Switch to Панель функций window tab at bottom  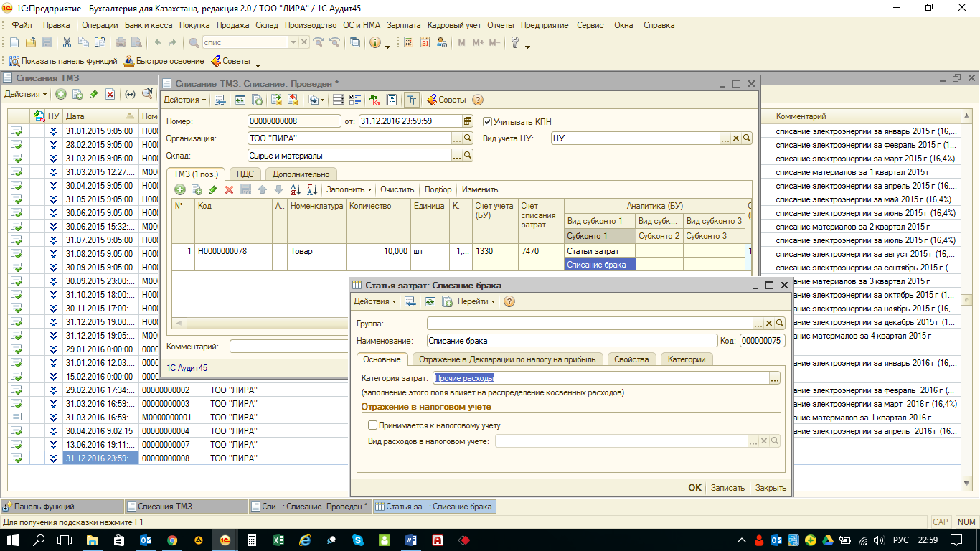[62, 506]
